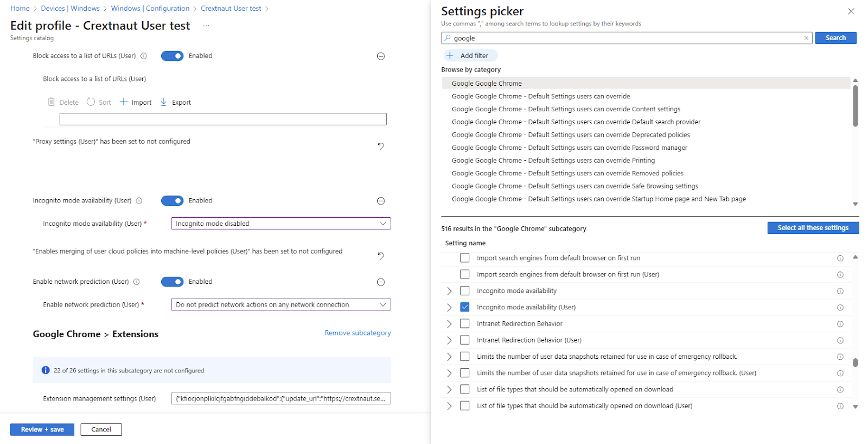The height and width of the screenshot is (444, 868).
Task: Show info for Enable network prediction (User)
Action: [x=137, y=282]
